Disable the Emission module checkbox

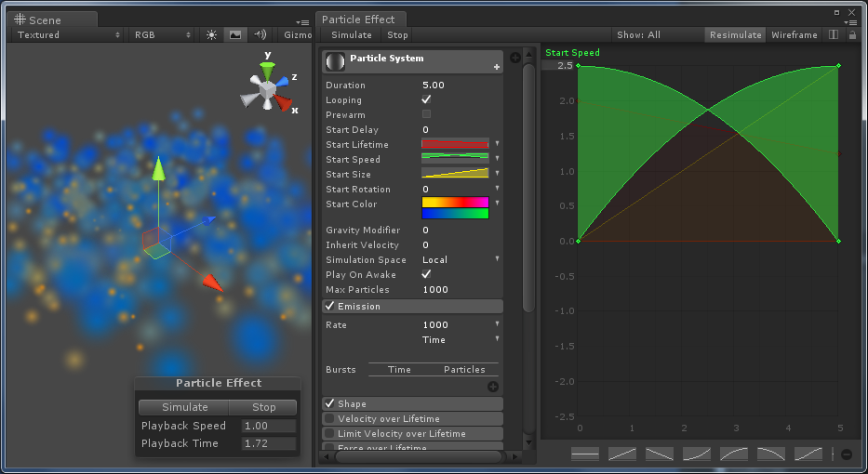pyautogui.click(x=330, y=306)
